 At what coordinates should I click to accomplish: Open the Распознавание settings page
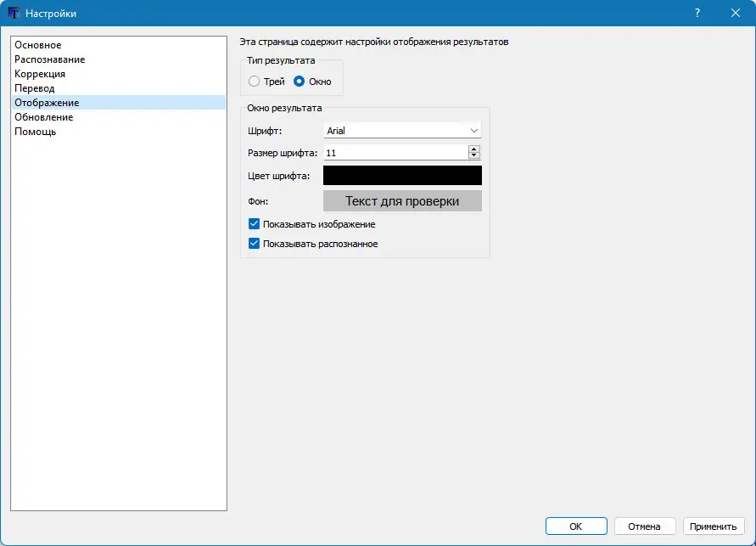click(119, 59)
